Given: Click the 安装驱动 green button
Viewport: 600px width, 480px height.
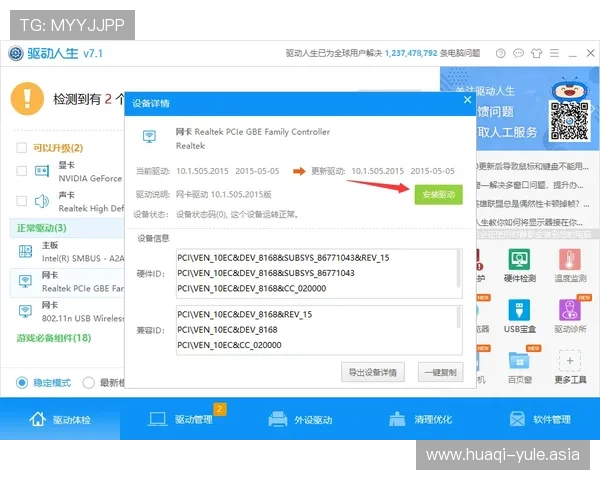Looking at the screenshot, I should 439,194.
